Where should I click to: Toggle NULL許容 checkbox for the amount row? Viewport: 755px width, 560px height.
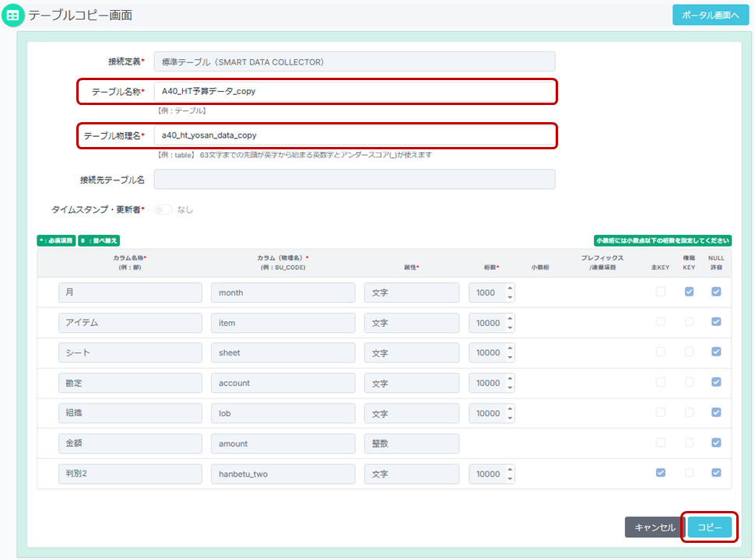pyautogui.click(x=716, y=443)
